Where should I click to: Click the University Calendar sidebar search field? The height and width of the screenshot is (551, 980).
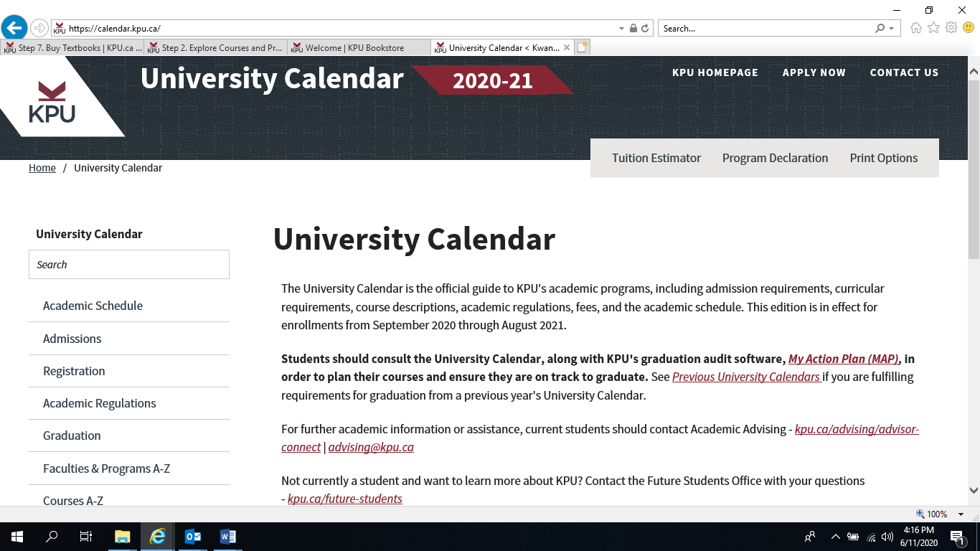click(129, 265)
